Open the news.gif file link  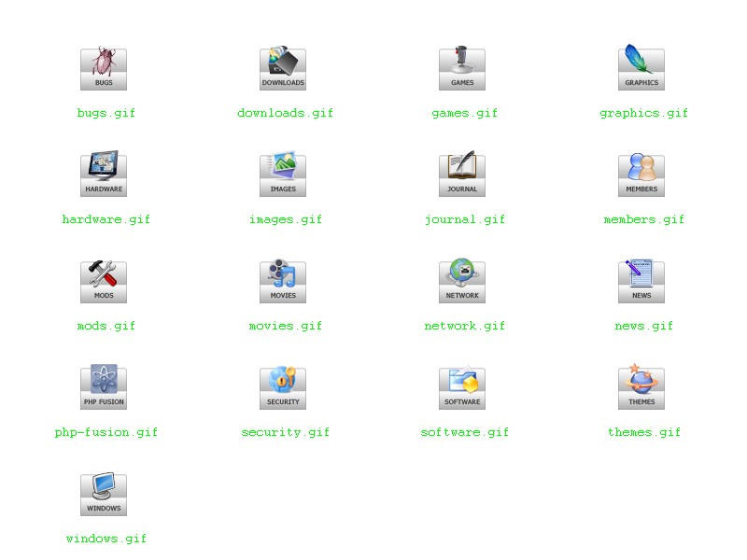(x=643, y=326)
